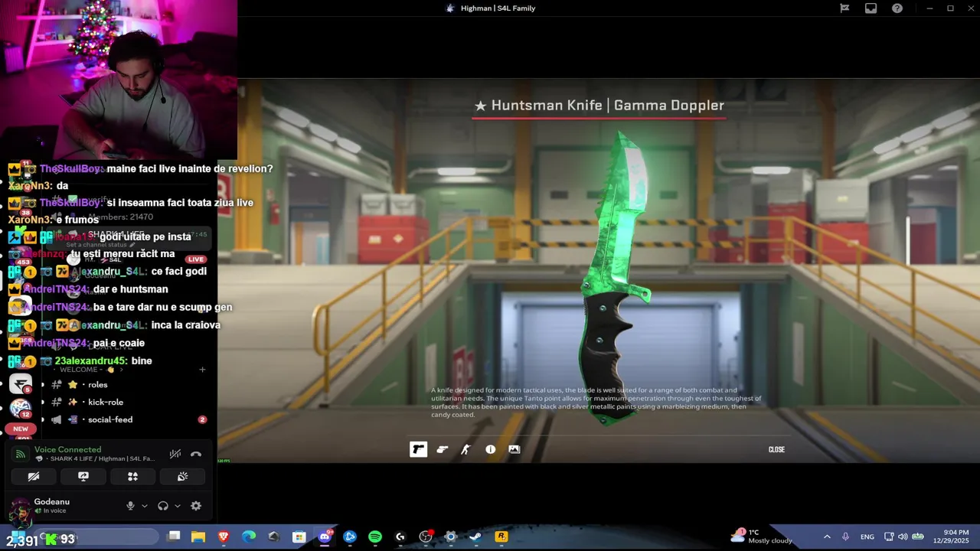
Task: Open the weather widget Mostly cloudy
Action: pos(762,536)
